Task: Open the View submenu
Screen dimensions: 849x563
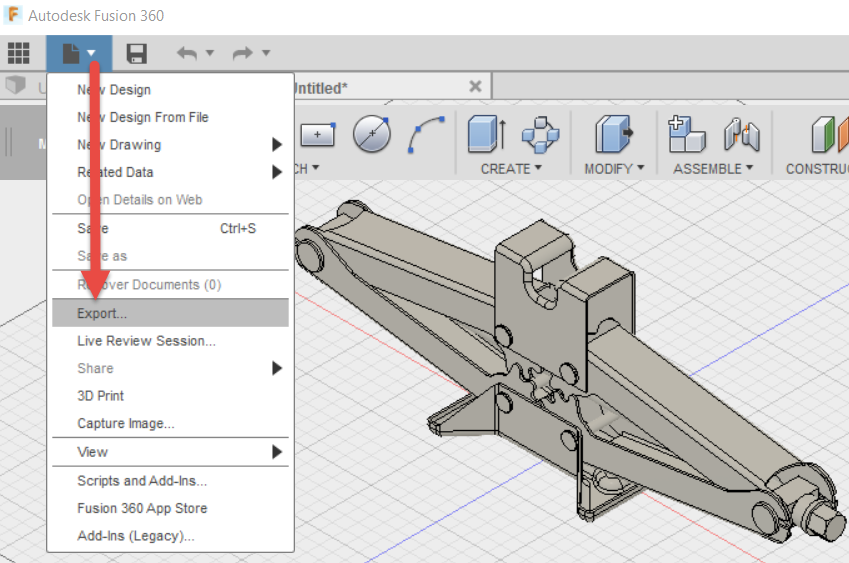Action: [170, 452]
